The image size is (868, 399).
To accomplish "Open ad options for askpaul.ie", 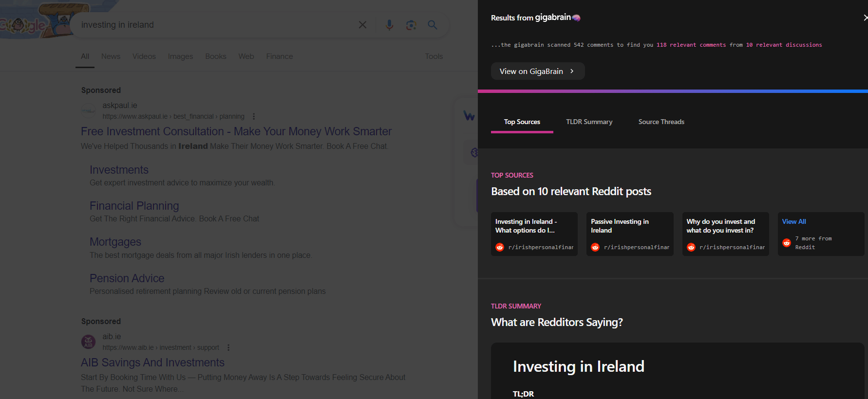I will pos(254,116).
